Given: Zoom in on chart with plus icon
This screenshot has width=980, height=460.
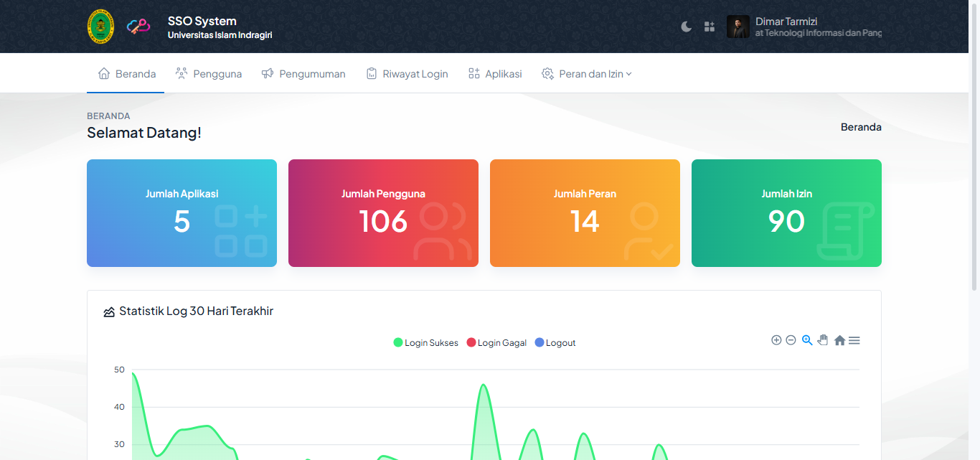Looking at the screenshot, I should coord(776,340).
